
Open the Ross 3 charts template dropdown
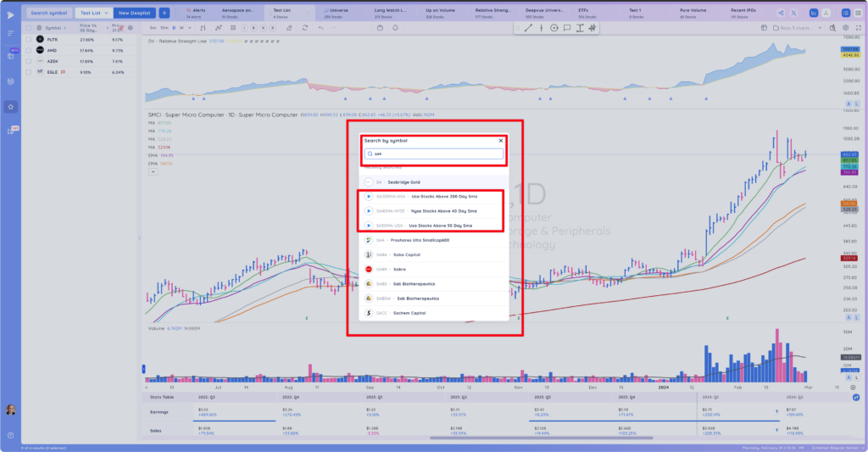[798, 28]
